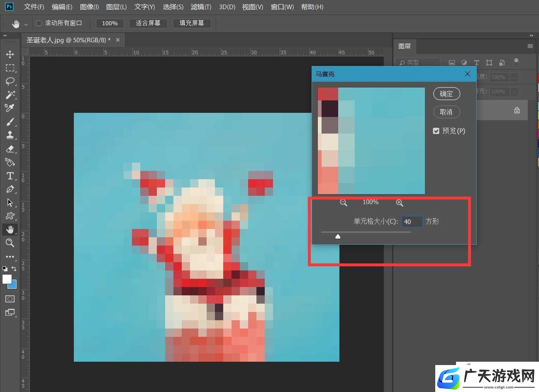Click the Photoshop Ps logo
539x392 pixels.
[x=9, y=7]
